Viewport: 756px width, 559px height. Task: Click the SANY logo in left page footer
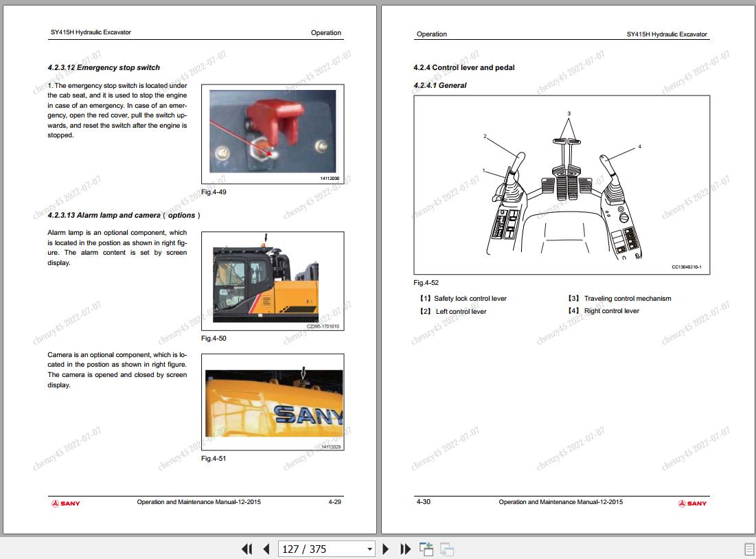click(65, 503)
